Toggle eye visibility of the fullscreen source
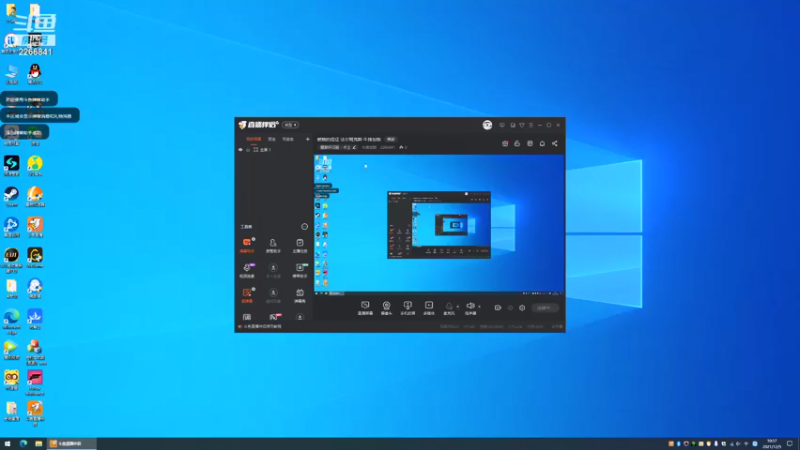Screen dimensions: 800x450 pyautogui.click(x=240, y=149)
